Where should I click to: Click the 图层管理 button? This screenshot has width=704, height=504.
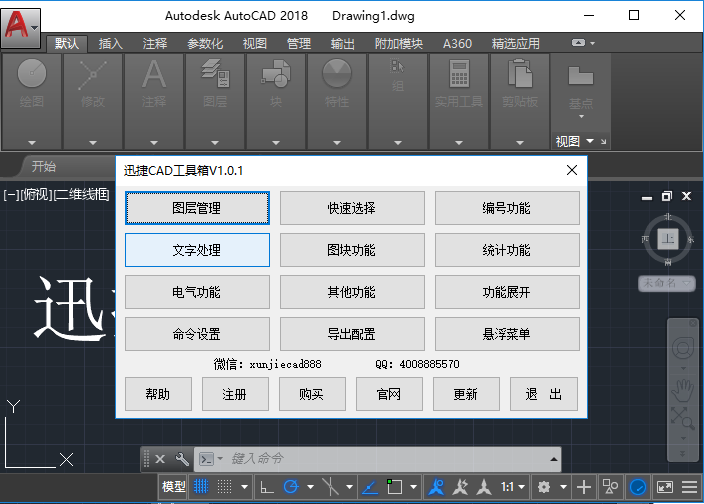198,208
